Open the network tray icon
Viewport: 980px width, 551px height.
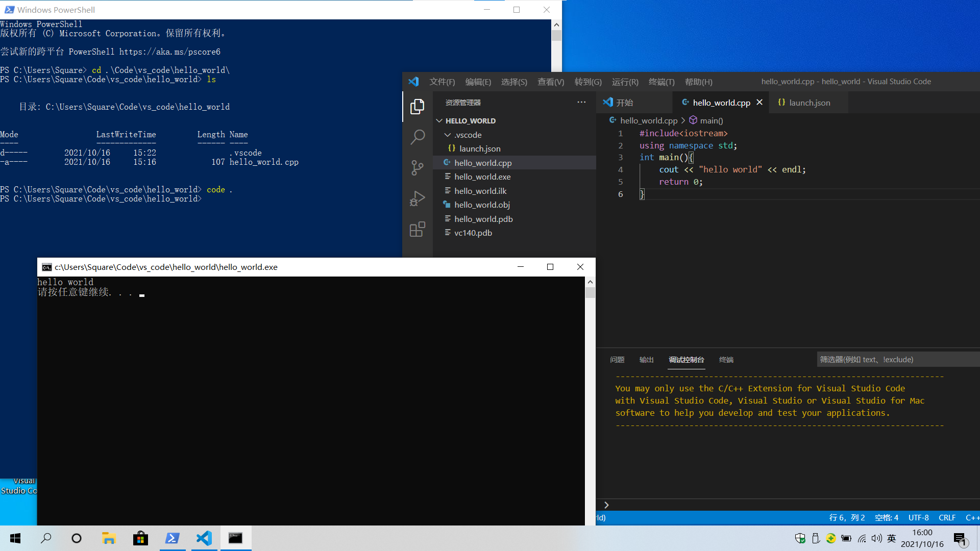point(862,538)
